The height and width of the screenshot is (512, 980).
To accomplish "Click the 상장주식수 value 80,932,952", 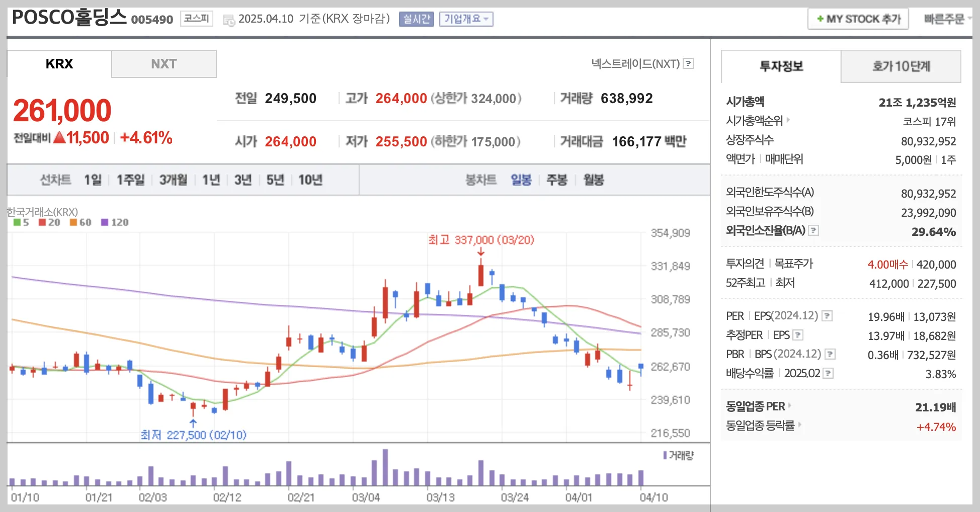I will tap(929, 141).
